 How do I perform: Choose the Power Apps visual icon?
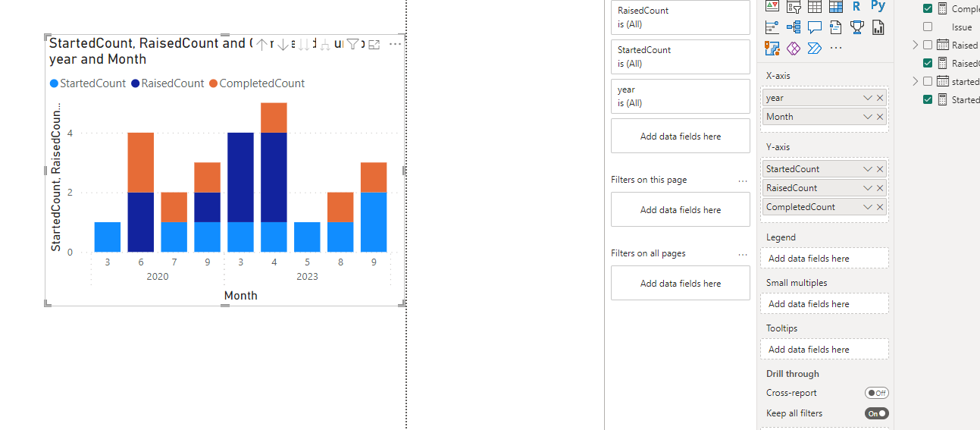click(x=794, y=49)
